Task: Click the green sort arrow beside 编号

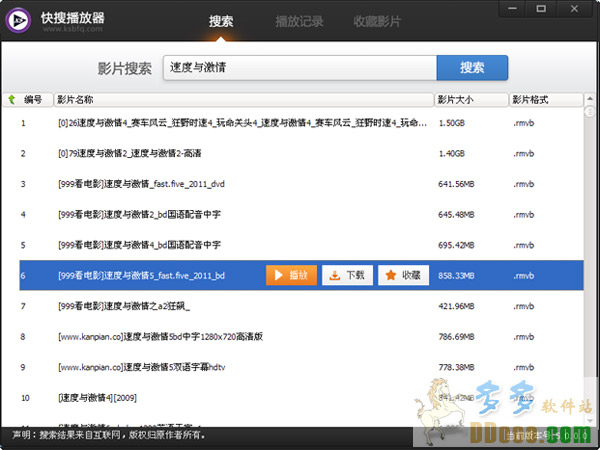Action: pyautogui.click(x=11, y=99)
